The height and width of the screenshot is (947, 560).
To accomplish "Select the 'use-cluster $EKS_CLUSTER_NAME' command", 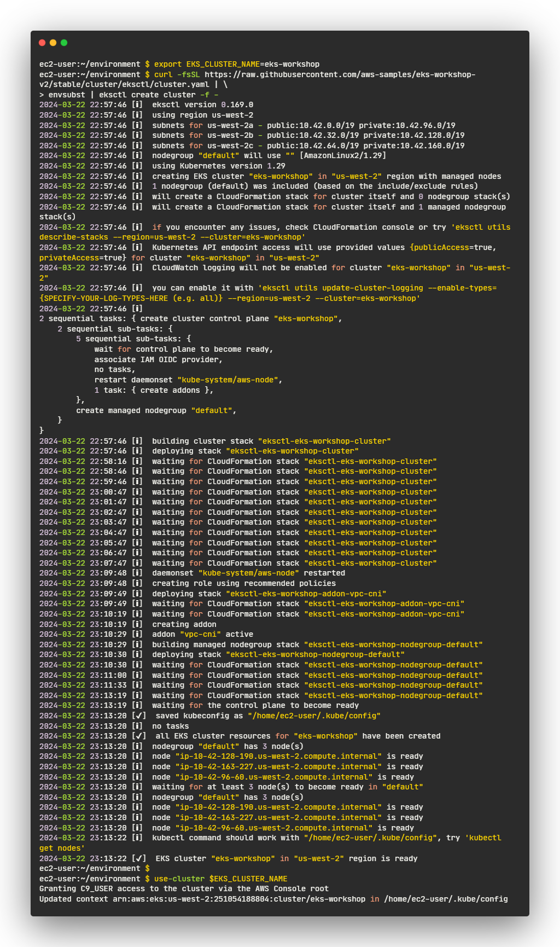I will [x=220, y=879].
